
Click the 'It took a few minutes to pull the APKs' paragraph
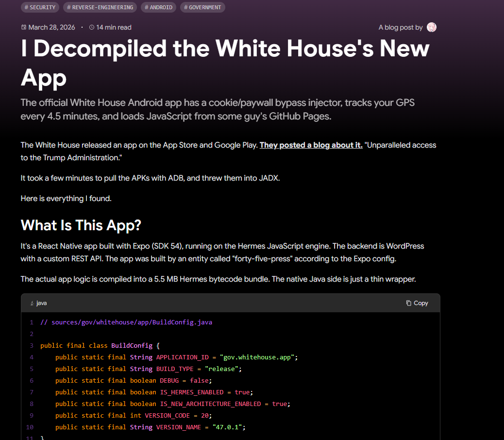(x=150, y=178)
